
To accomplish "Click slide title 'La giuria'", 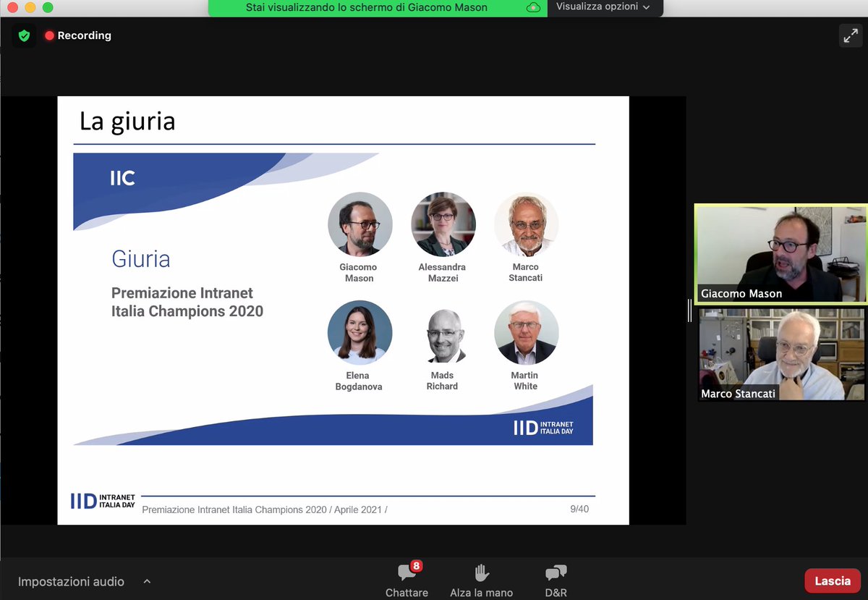I will point(127,121).
